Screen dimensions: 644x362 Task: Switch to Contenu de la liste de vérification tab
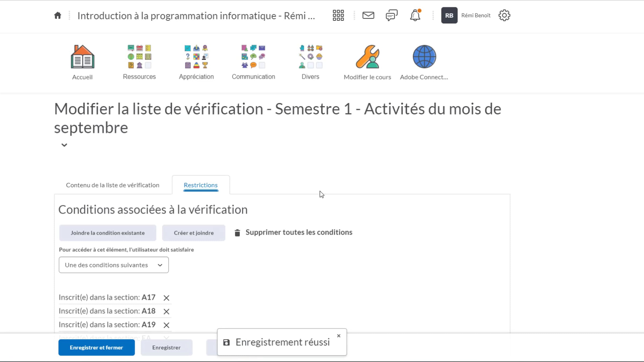point(113,185)
